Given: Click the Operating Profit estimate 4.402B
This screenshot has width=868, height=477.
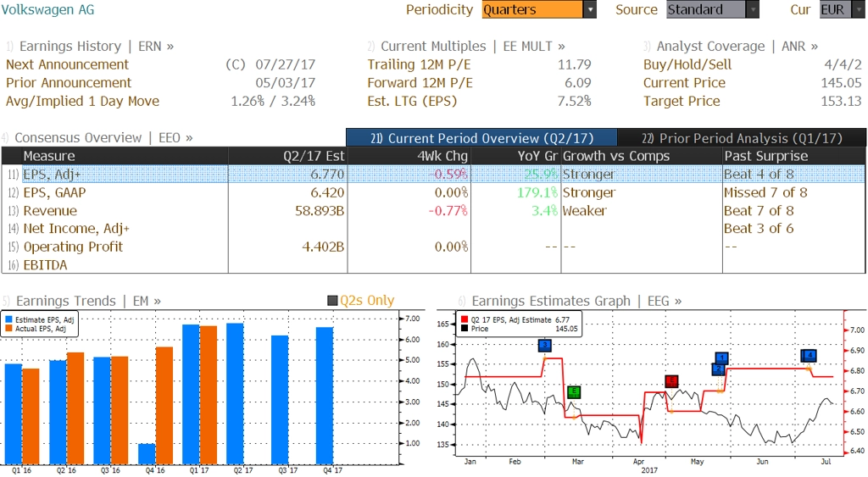Looking at the screenshot, I should point(323,247).
